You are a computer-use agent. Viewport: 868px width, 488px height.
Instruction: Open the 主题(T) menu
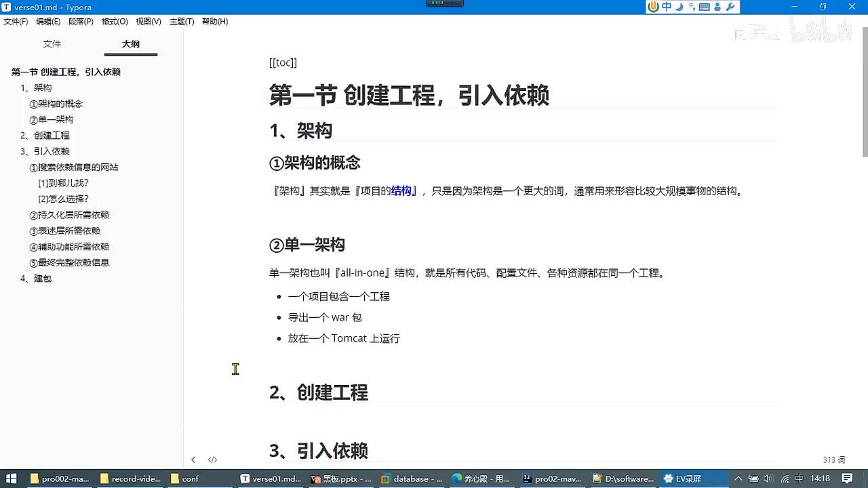coord(182,22)
